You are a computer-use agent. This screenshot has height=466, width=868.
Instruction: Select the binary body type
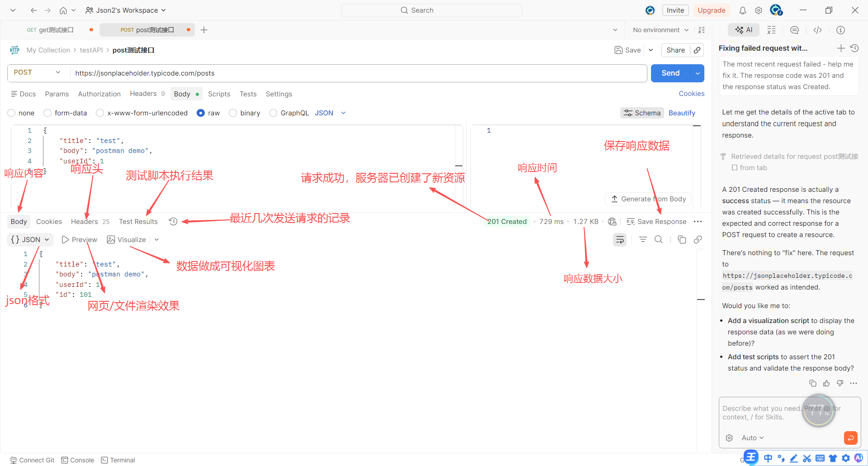tap(245, 113)
